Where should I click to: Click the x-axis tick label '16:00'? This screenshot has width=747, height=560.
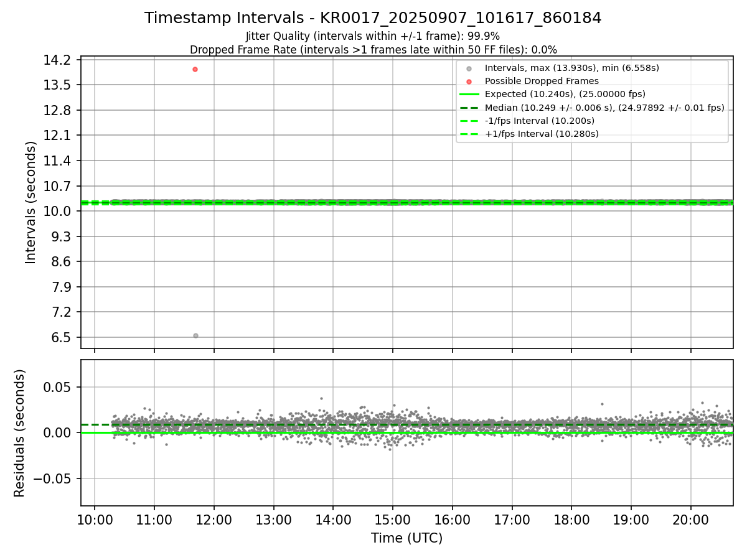[452, 520]
